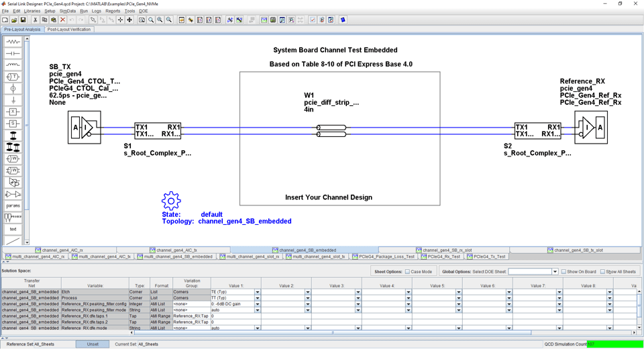Enable the Case Mode checkbox

click(407, 272)
